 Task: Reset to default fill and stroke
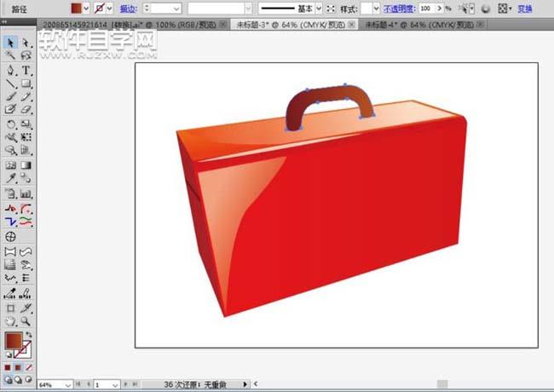[x=9, y=354]
